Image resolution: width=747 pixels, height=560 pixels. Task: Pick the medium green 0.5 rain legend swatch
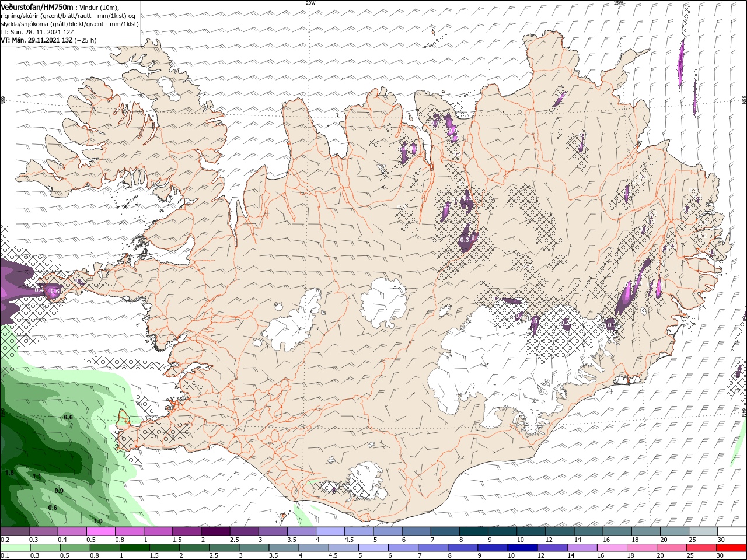[75, 548]
